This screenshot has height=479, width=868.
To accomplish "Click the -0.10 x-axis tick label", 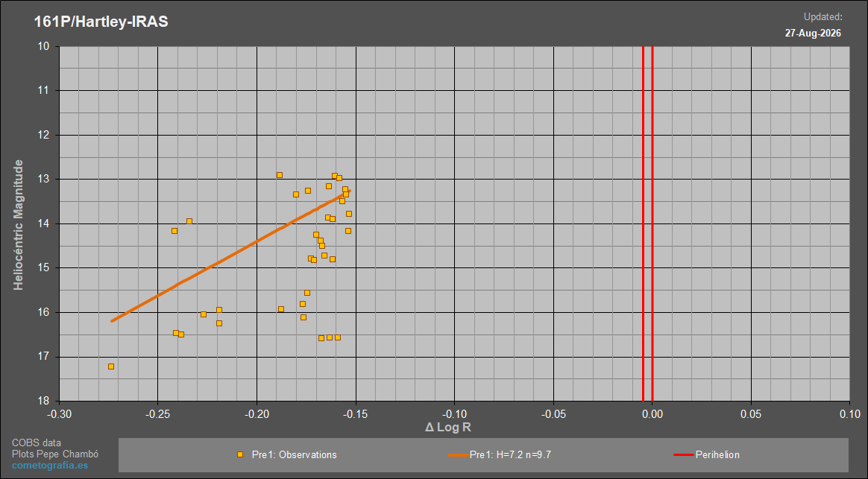I will pyautogui.click(x=454, y=413).
